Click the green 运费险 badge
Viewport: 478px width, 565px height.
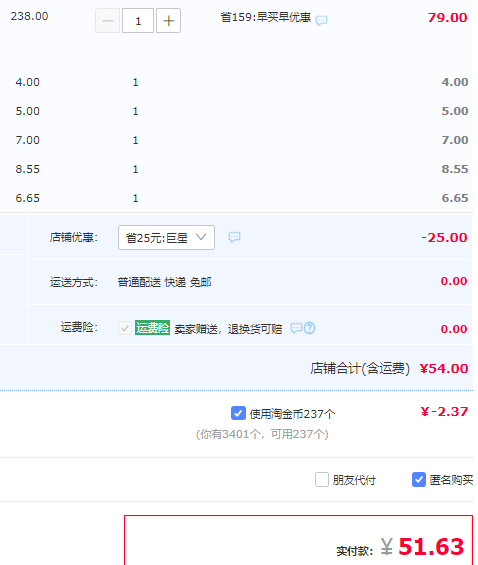coord(152,328)
